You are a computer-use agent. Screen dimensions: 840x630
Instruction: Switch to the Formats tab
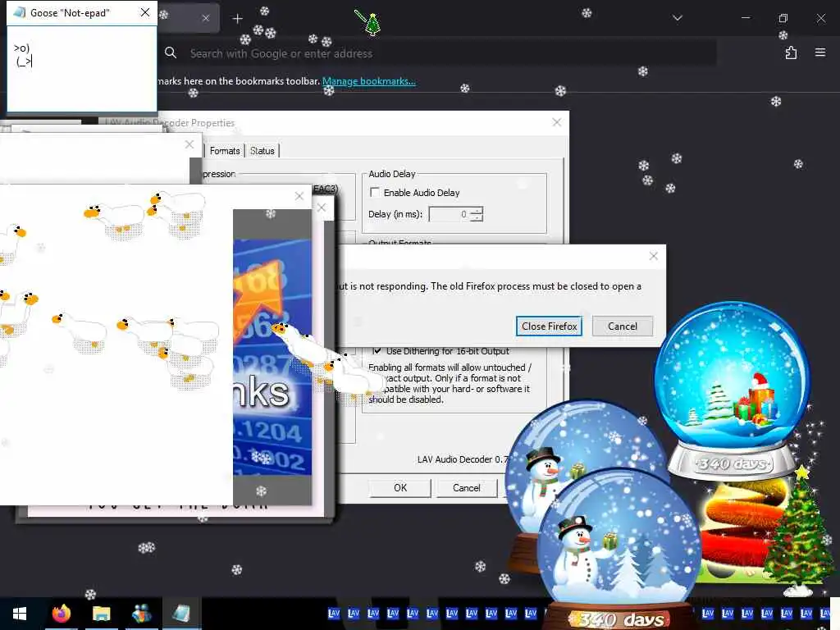pyautogui.click(x=225, y=151)
